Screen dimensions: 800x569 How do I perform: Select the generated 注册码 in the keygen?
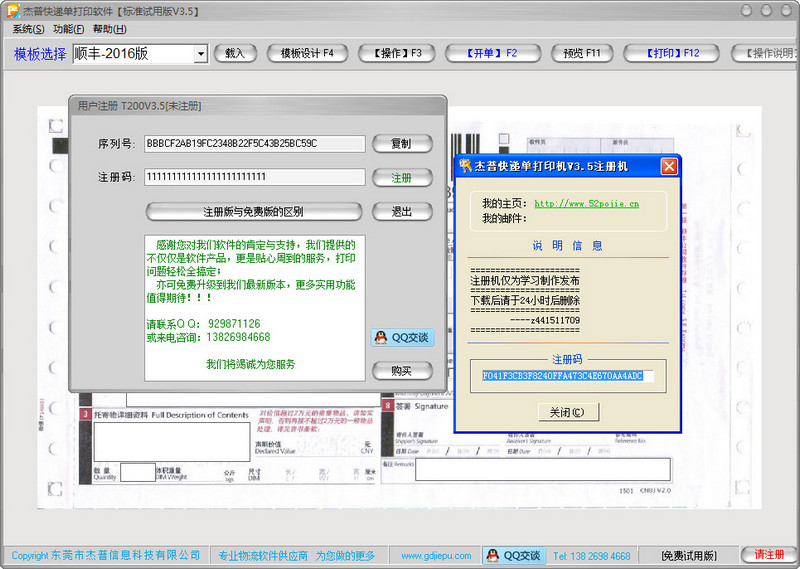[567, 376]
